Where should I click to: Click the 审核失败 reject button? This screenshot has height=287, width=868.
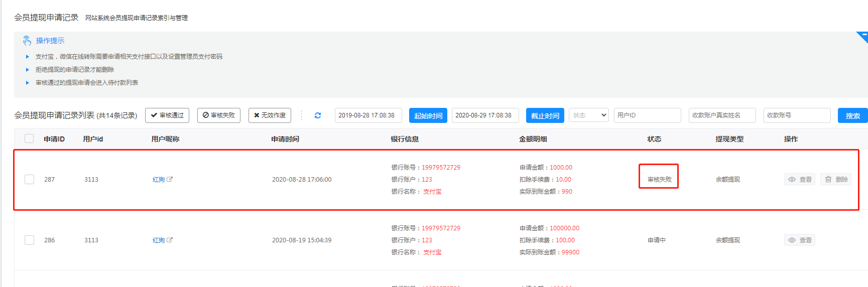pyautogui.click(x=219, y=115)
